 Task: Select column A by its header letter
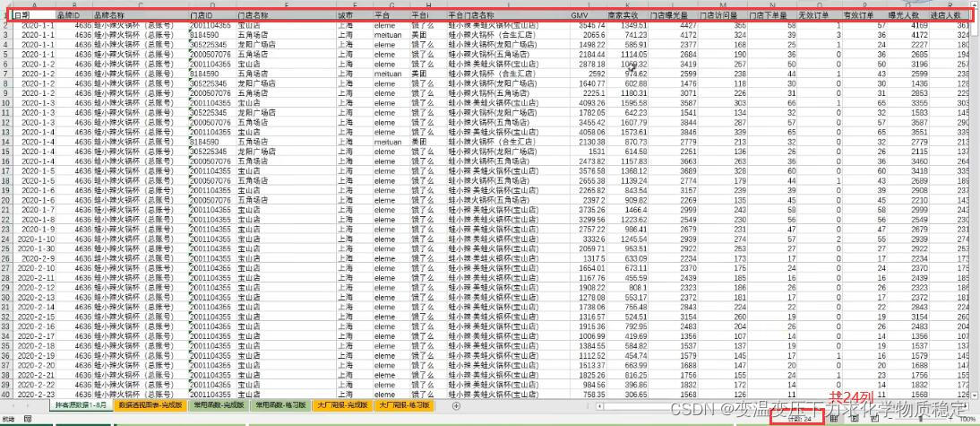(x=33, y=4)
